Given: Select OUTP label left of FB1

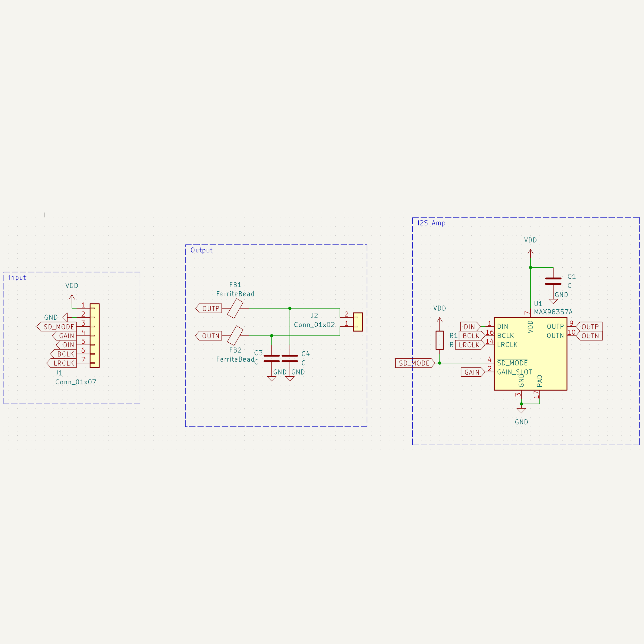Looking at the screenshot, I should 209,308.
